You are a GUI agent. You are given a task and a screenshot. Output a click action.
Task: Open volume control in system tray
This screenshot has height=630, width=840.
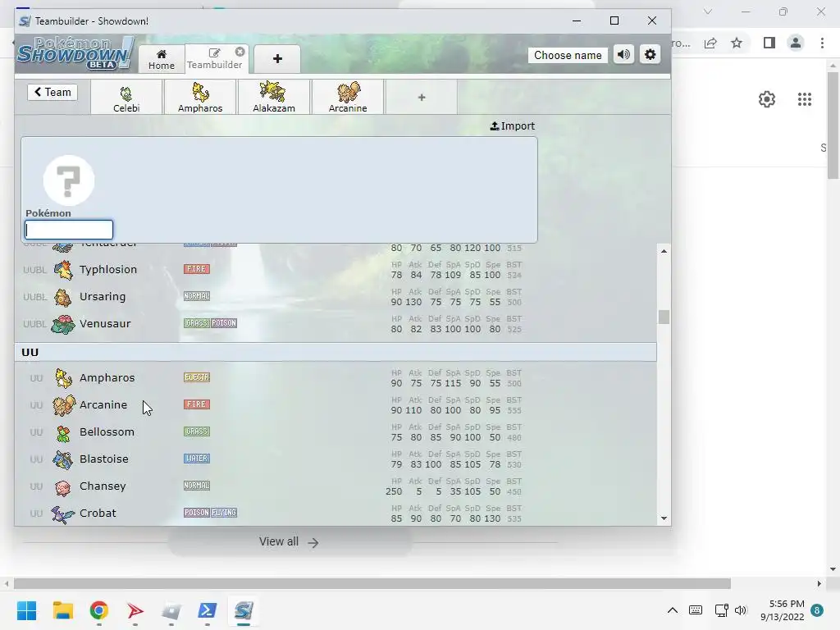(741, 610)
